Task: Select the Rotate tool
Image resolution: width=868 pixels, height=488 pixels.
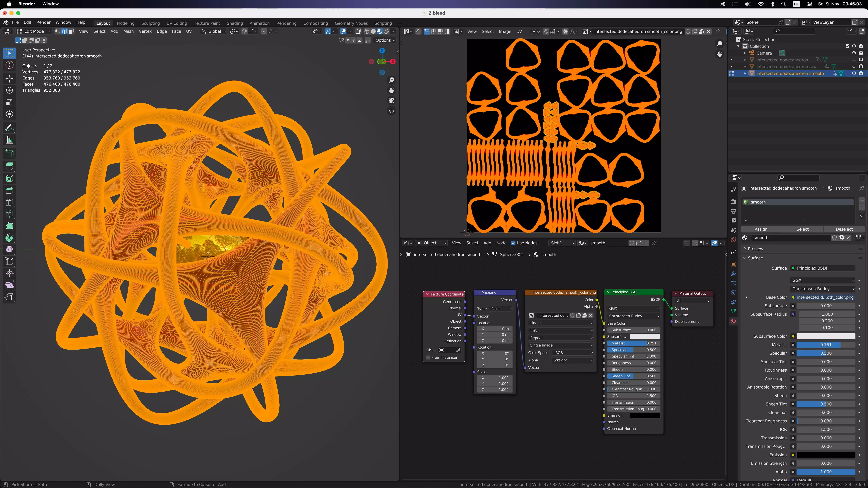Action: 9,90
